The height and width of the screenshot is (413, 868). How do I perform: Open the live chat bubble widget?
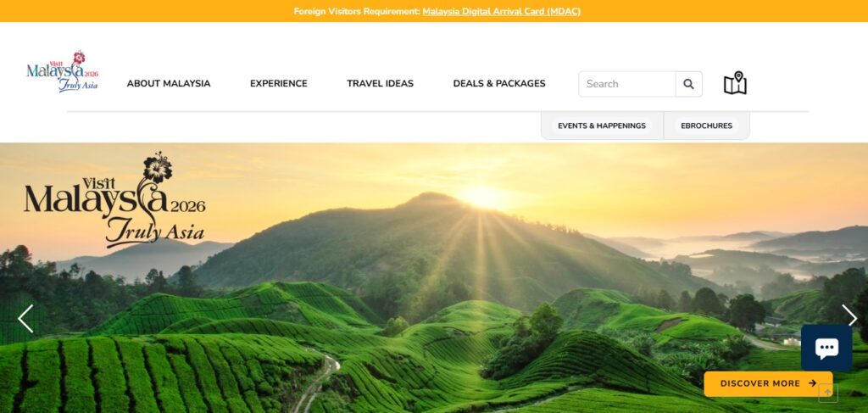coord(826,348)
